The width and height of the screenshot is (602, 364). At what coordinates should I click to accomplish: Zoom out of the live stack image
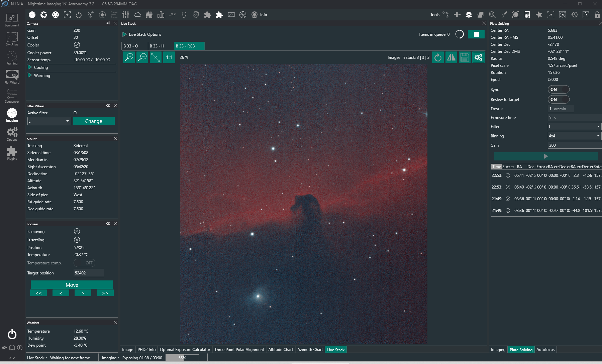(142, 57)
